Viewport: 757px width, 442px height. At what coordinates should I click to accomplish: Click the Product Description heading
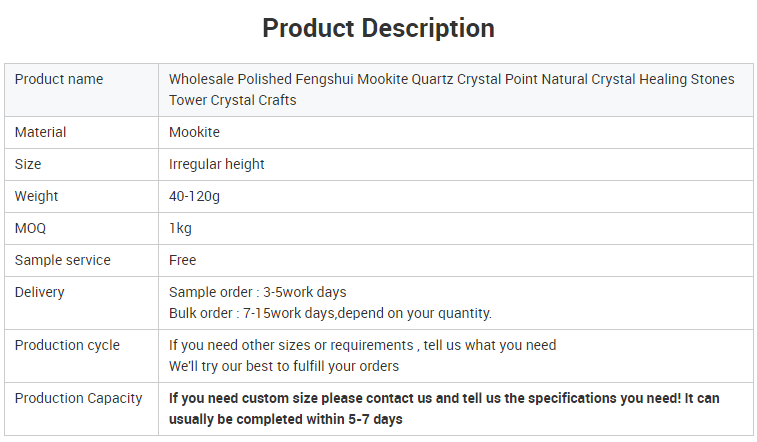point(378,28)
